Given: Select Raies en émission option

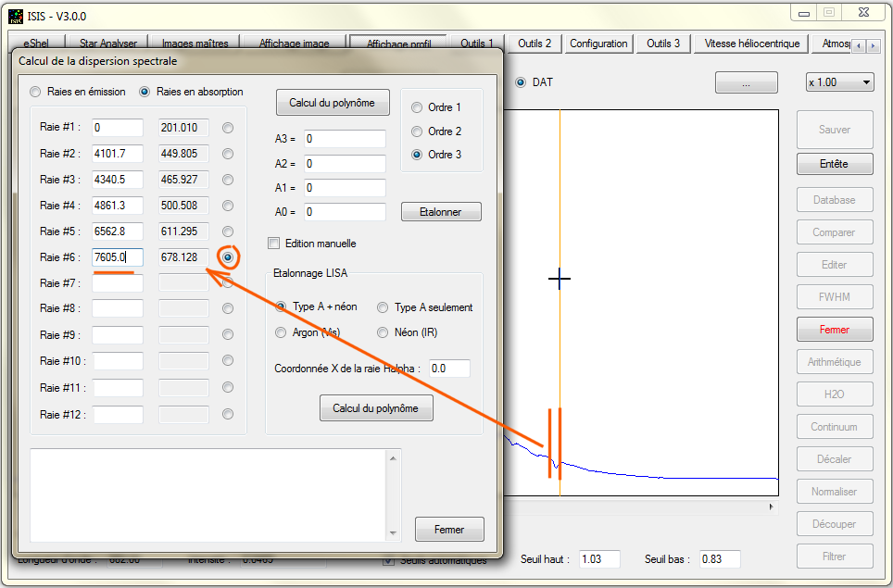Looking at the screenshot, I should pyautogui.click(x=36, y=92).
